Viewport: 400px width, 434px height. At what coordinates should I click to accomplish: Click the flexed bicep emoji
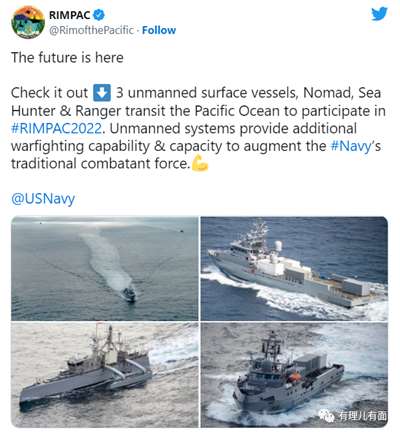[x=200, y=163]
